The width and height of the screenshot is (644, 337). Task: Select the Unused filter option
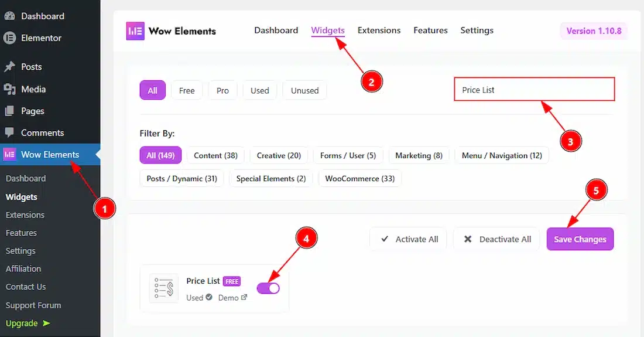pos(304,90)
